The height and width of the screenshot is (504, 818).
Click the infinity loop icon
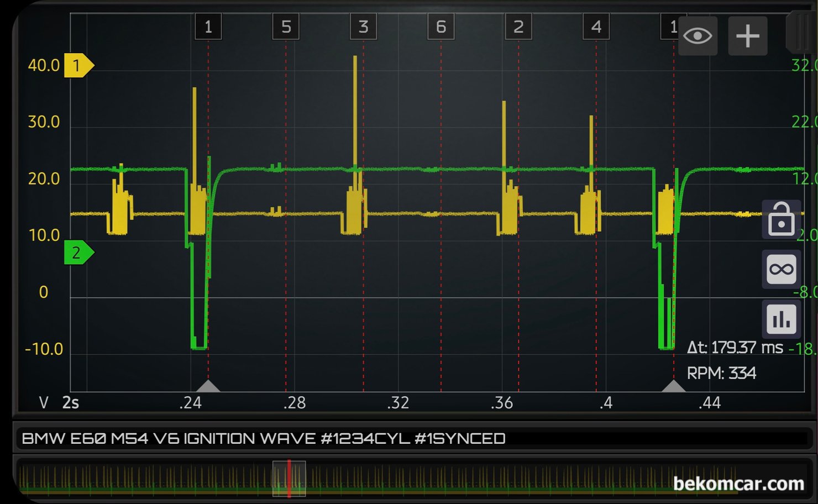point(781,270)
